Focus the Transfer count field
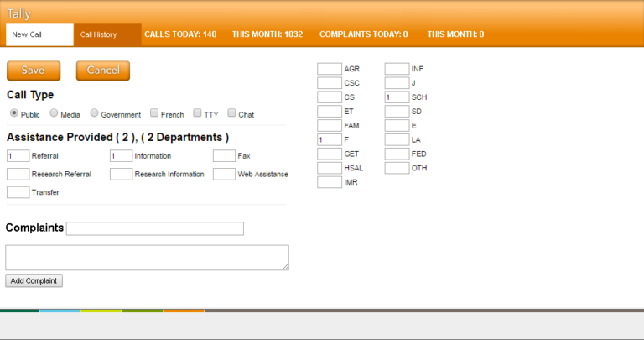The image size is (644, 340). pyautogui.click(x=18, y=192)
